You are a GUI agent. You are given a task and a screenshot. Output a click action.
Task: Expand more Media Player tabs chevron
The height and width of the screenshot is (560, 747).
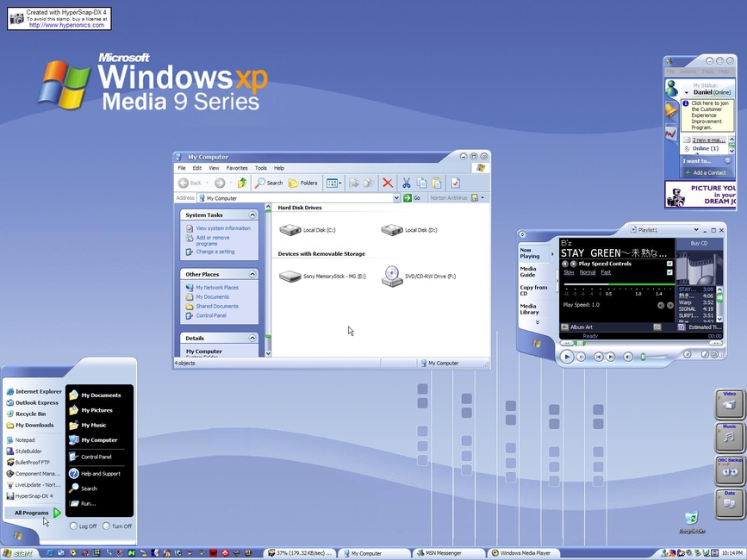[538, 322]
